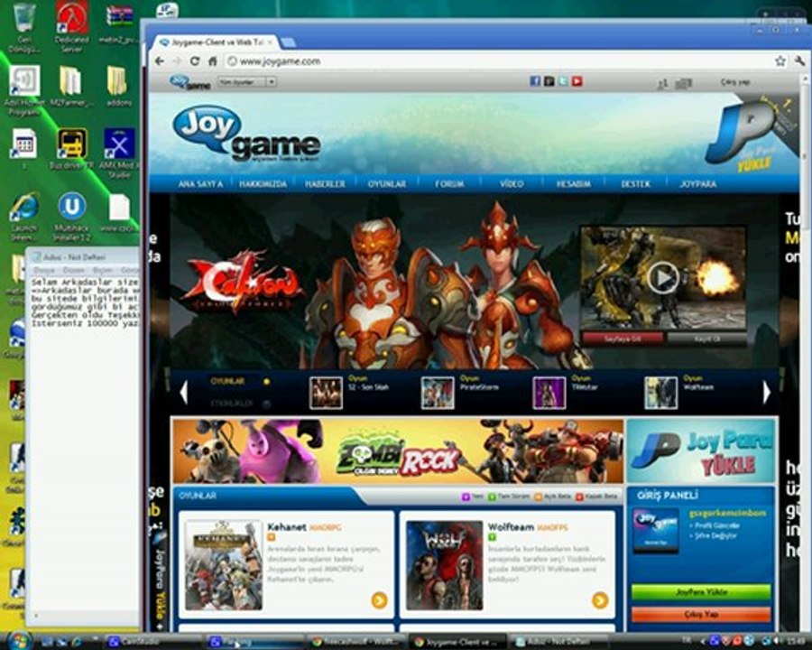Open the Bus driver desktop shortcut
Screen dimensions: 812x650
(71, 149)
